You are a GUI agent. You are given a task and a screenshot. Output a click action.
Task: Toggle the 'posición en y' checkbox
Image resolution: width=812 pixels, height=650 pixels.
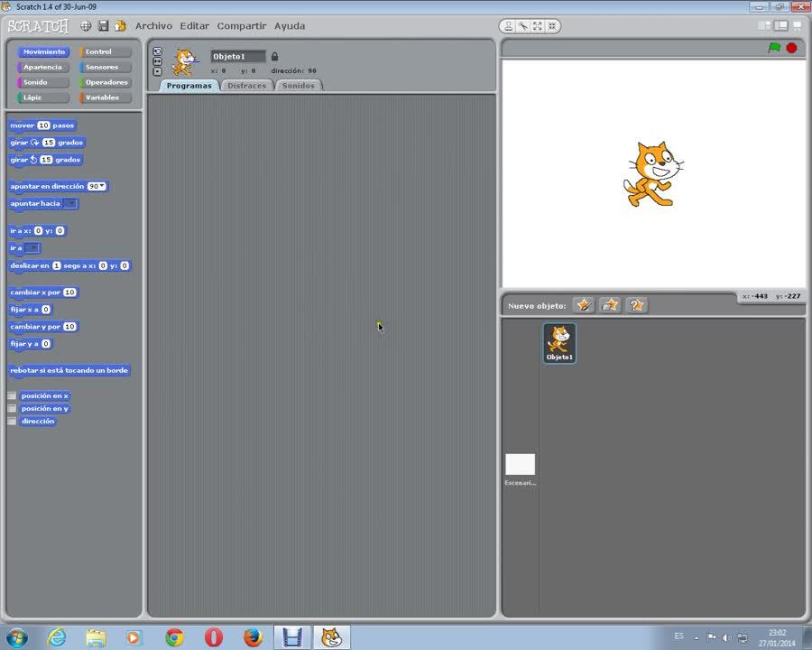point(12,408)
